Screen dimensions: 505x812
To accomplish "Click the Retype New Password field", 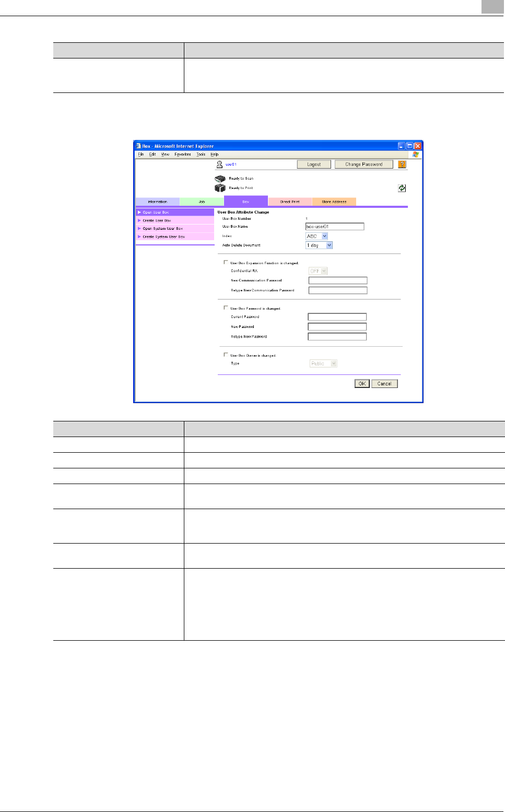I will pyautogui.click(x=337, y=337).
